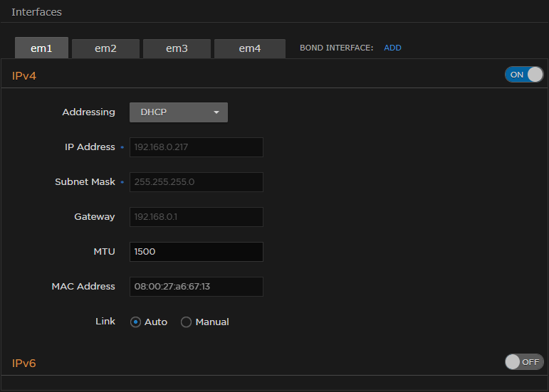Choose the Manual link radio button
This screenshot has width=549, height=392.
tap(187, 322)
